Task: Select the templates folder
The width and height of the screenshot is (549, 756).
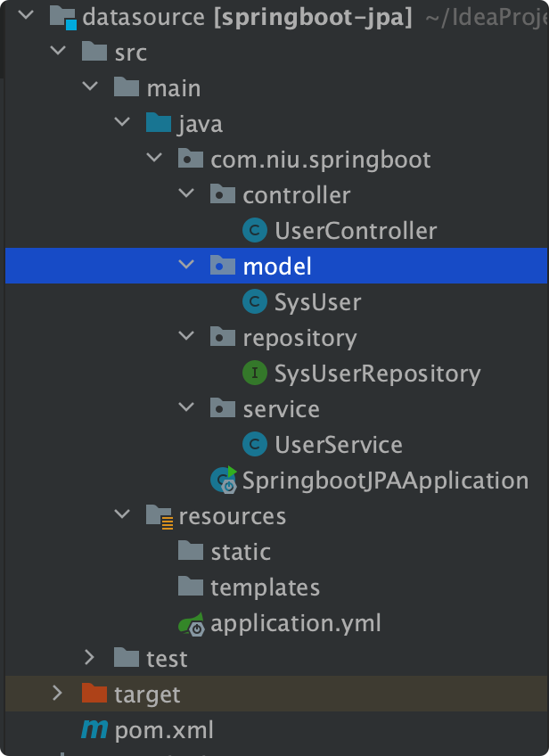Action: (264, 588)
